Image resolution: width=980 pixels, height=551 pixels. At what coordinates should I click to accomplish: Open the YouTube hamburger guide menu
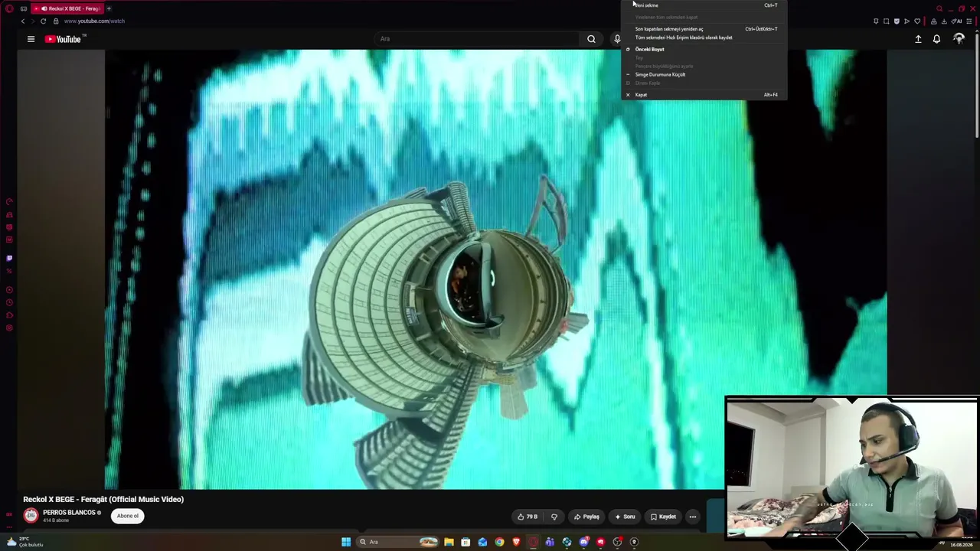click(x=31, y=39)
